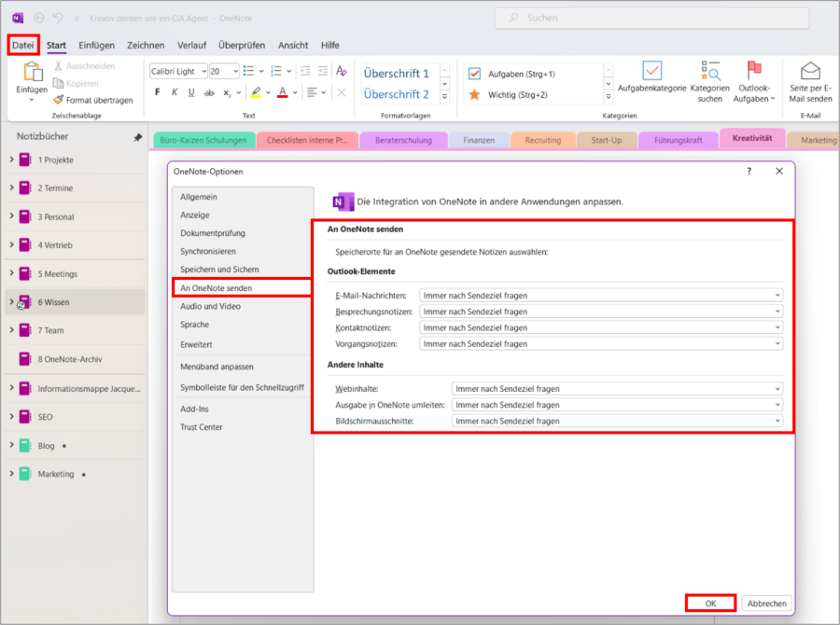The image size is (840, 625).
Task: Toggle underline formatting
Action: pyautogui.click(x=190, y=91)
